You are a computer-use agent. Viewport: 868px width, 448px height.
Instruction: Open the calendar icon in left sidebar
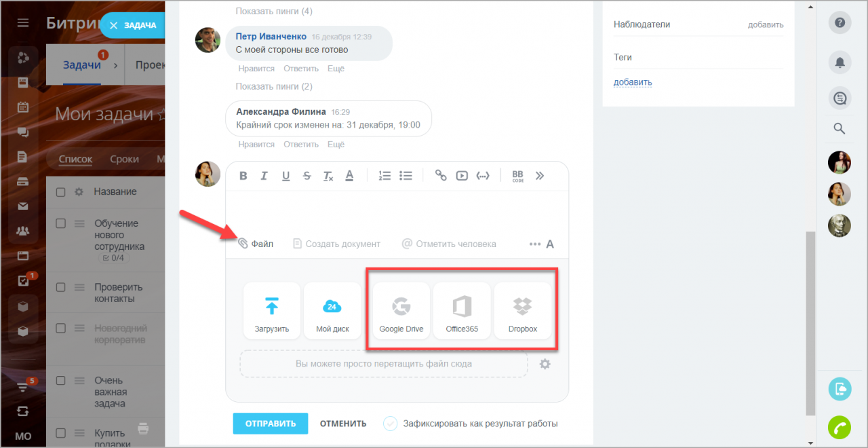tap(23, 107)
